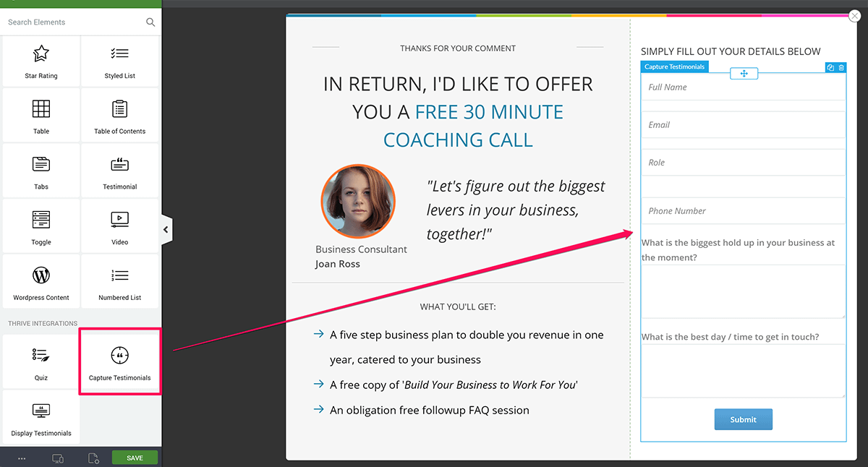Open responsive device preview options
Viewport: 868px width, 467px height.
pos(58,458)
